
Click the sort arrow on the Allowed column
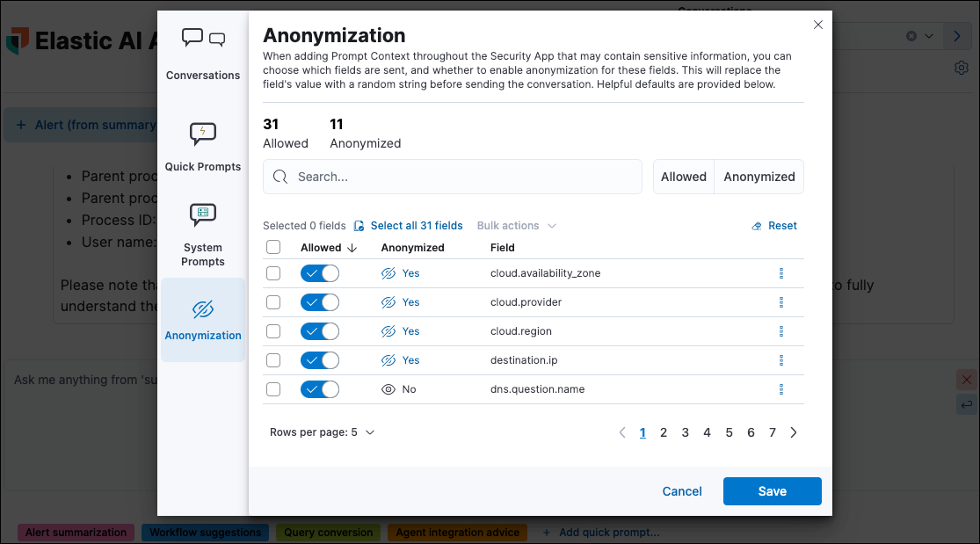(x=352, y=247)
